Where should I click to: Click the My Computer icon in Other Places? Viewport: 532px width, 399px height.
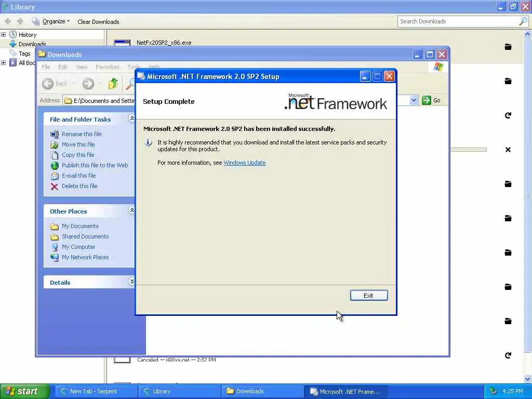coord(54,247)
